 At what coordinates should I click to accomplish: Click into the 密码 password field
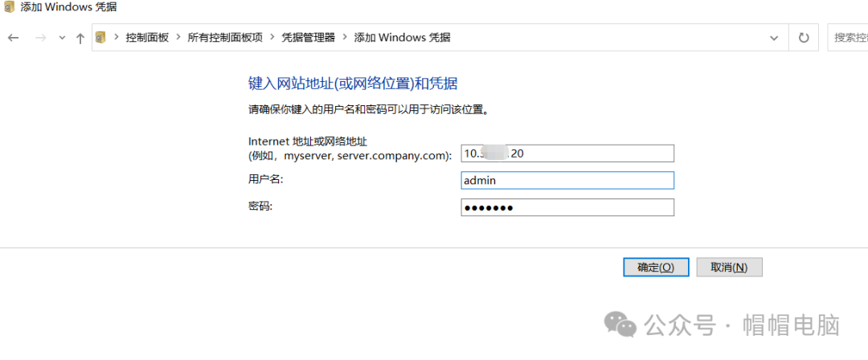(567, 208)
